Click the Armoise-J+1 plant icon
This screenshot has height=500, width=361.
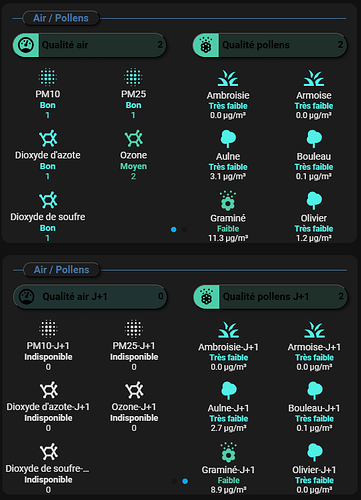314,330
